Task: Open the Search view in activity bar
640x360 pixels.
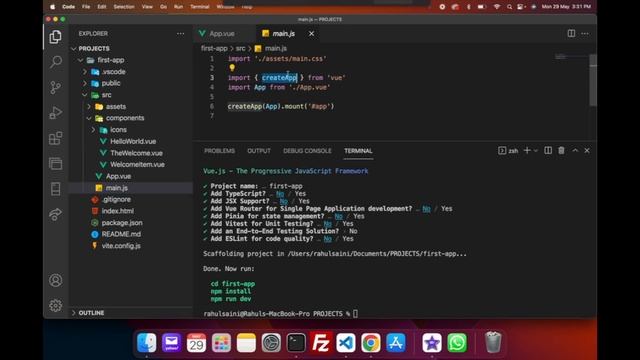Action: [56, 62]
